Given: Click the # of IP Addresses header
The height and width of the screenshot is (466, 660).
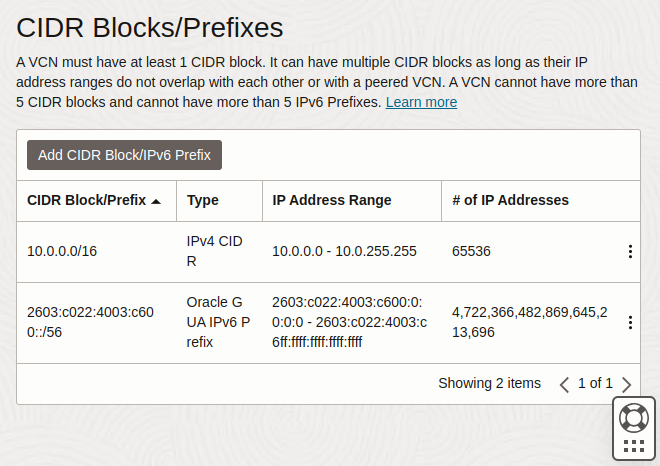Looking at the screenshot, I should tap(510, 200).
